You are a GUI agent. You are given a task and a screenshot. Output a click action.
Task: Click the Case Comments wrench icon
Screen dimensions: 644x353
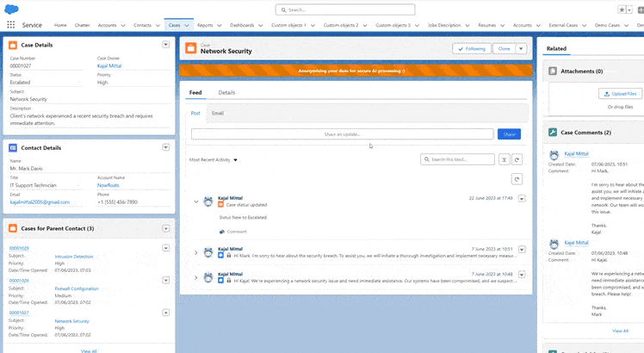pyautogui.click(x=553, y=133)
